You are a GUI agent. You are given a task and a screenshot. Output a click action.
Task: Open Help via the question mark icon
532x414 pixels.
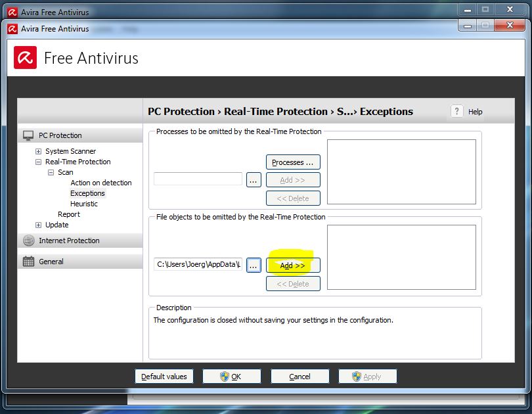(456, 111)
